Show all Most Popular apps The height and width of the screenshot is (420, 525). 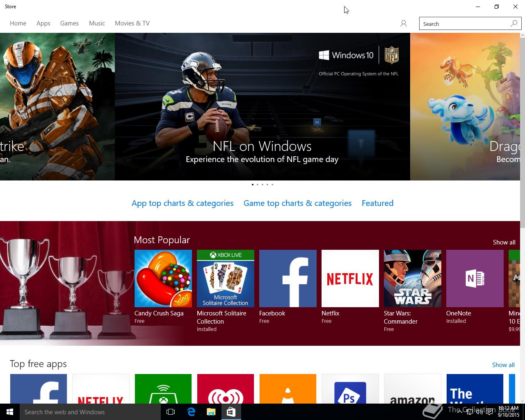[504, 242]
